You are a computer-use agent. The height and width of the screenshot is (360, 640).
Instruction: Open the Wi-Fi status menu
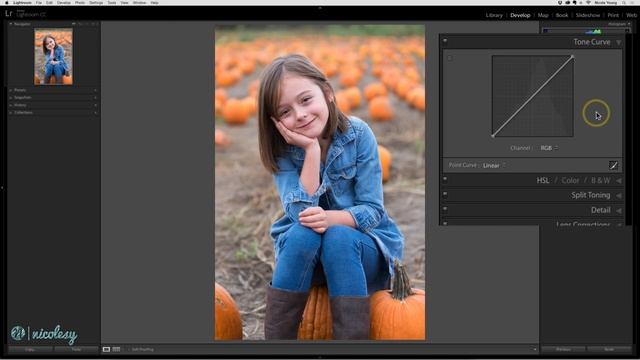588,2
